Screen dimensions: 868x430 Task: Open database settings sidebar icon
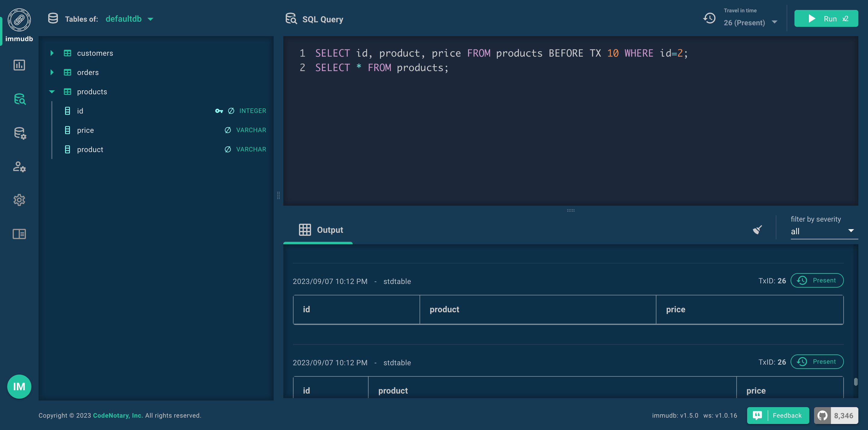[x=20, y=133]
